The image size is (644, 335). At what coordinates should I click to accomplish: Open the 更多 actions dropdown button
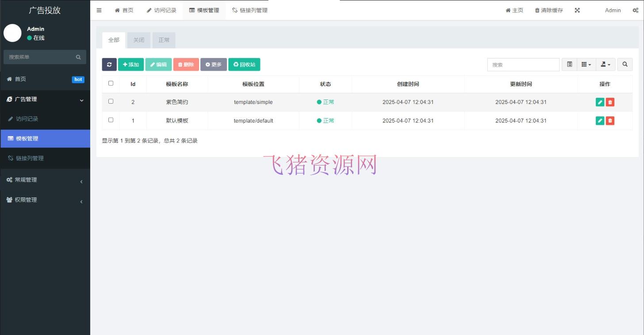[x=214, y=65]
